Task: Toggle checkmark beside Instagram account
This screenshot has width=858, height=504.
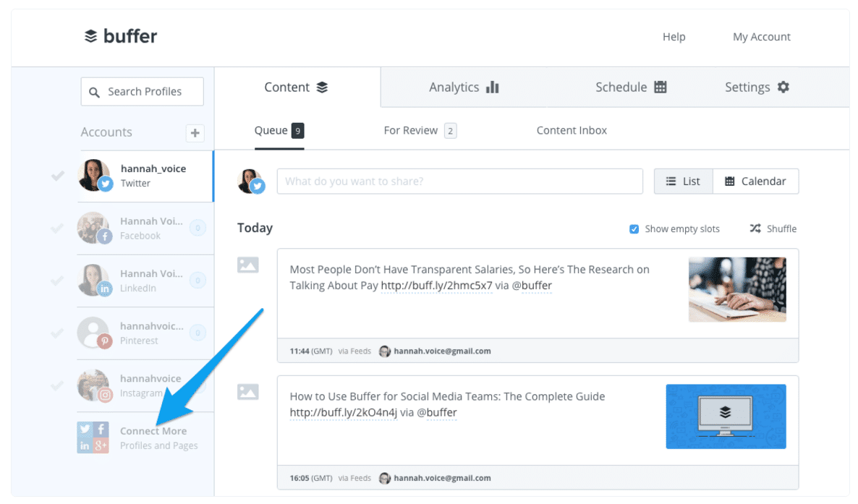Action: (x=57, y=385)
